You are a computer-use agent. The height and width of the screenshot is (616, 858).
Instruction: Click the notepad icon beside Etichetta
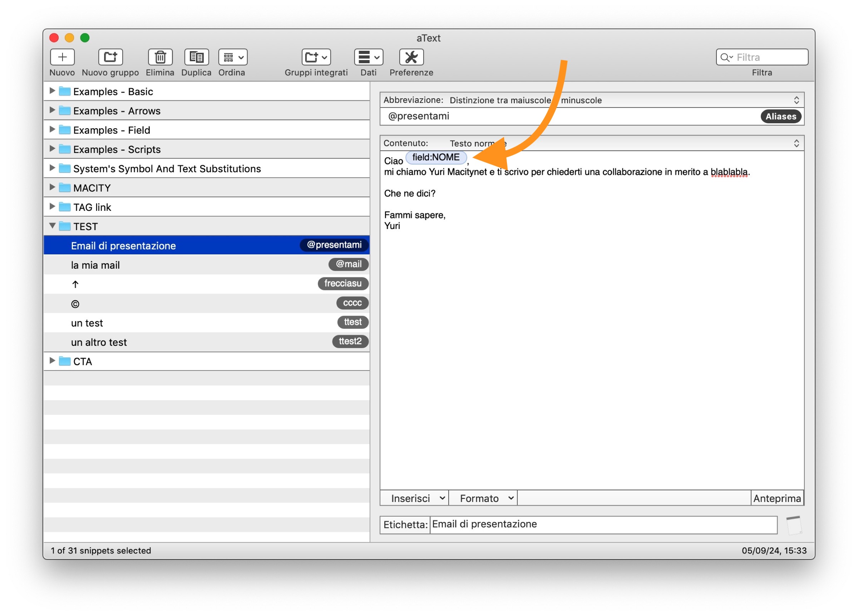point(794,525)
